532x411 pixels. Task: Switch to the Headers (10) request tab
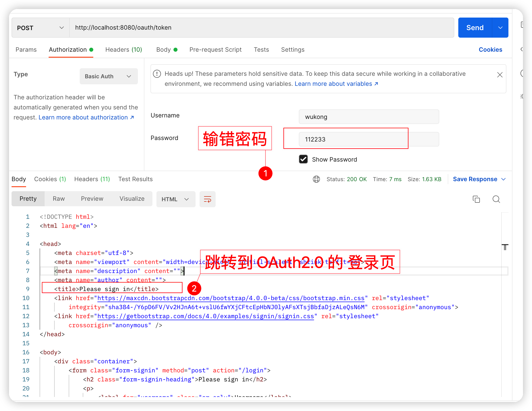click(124, 50)
